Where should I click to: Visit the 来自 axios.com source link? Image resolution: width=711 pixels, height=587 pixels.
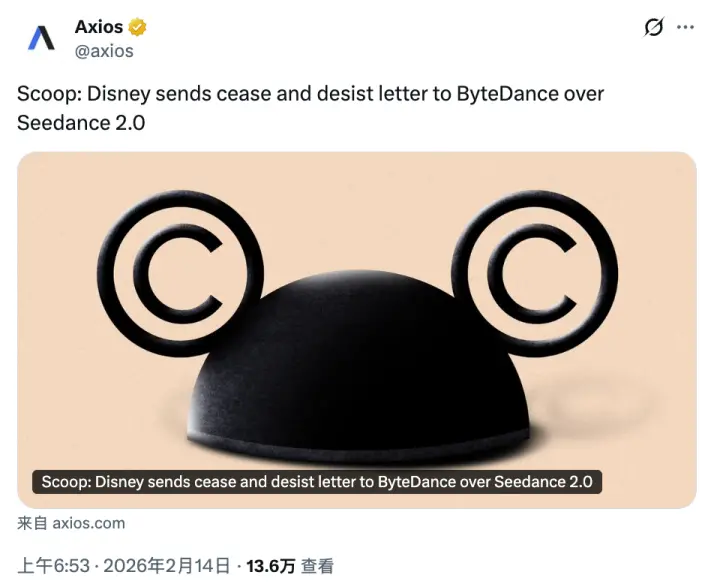71,523
